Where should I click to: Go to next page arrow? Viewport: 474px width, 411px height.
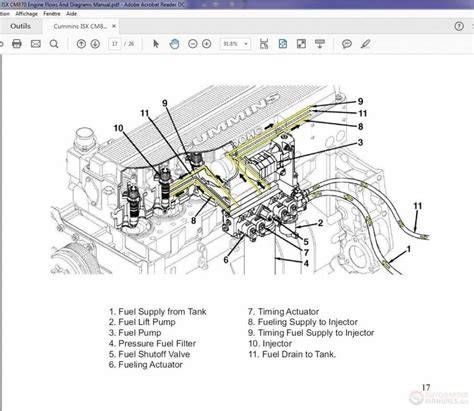(x=95, y=44)
